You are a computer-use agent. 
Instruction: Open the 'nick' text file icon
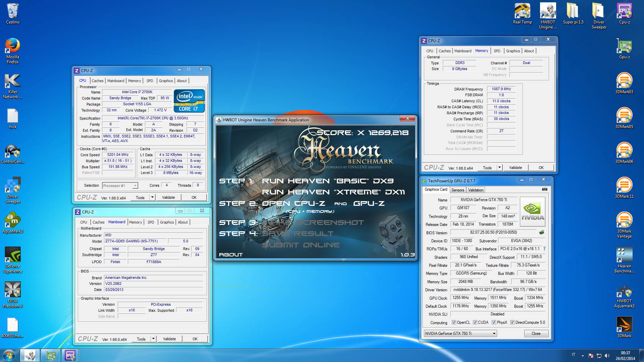pos(13,119)
